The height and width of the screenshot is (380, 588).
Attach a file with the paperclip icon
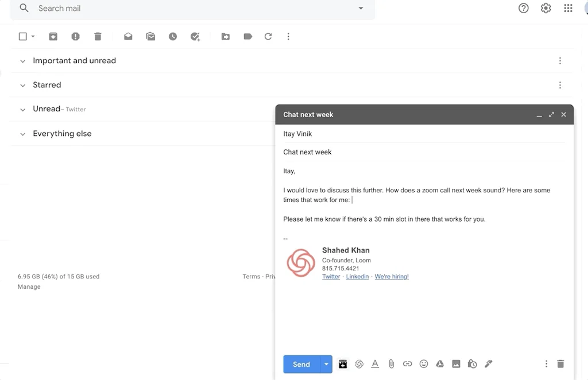tap(392, 364)
